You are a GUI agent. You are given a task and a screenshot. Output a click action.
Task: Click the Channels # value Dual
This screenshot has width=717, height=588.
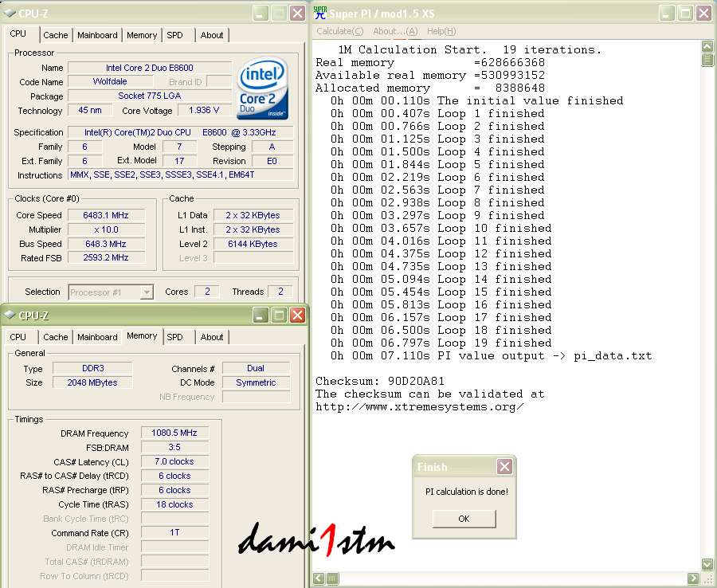(x=256, y=368)
